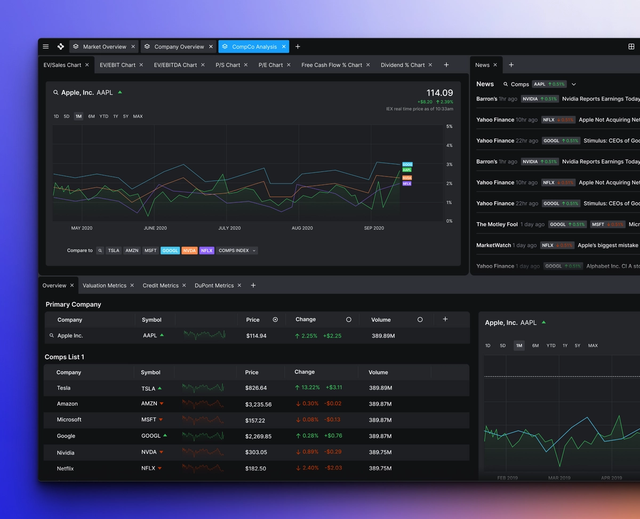This screenshot has width=640, height=519.
Task: Click the app logo icon beside the menu
Action: (60, 47)
